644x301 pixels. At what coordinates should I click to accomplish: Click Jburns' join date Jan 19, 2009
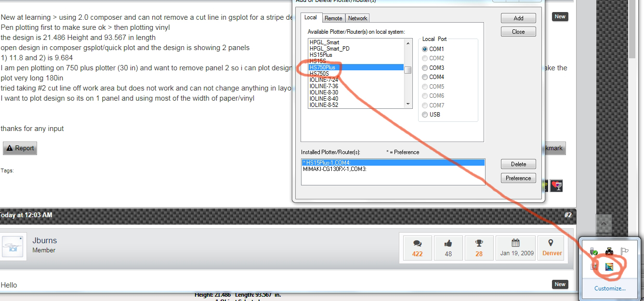tap(516, 248)
